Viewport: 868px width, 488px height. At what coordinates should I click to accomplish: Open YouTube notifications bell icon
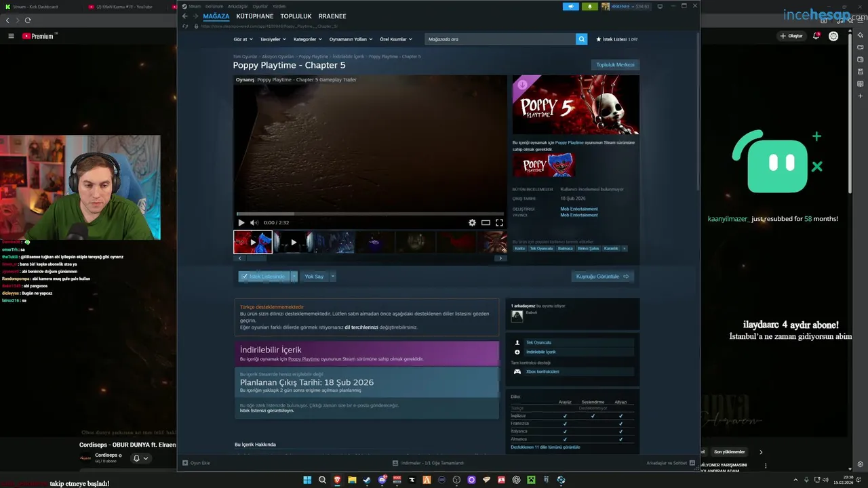tap(816, 36)
